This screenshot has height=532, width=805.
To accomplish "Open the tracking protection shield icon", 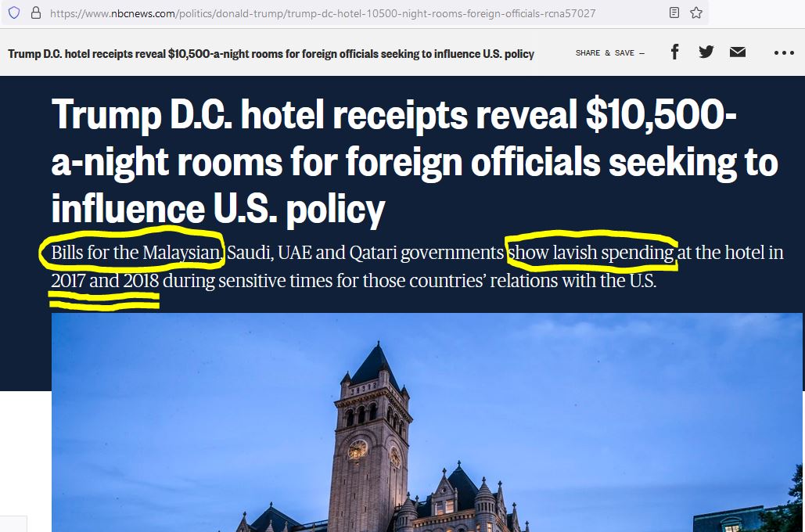I will coord(14,13).
